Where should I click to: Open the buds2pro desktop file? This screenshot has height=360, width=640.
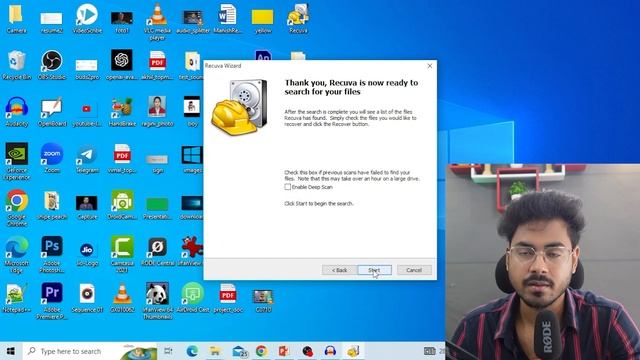pyautogui.click(x=87, y=69)
